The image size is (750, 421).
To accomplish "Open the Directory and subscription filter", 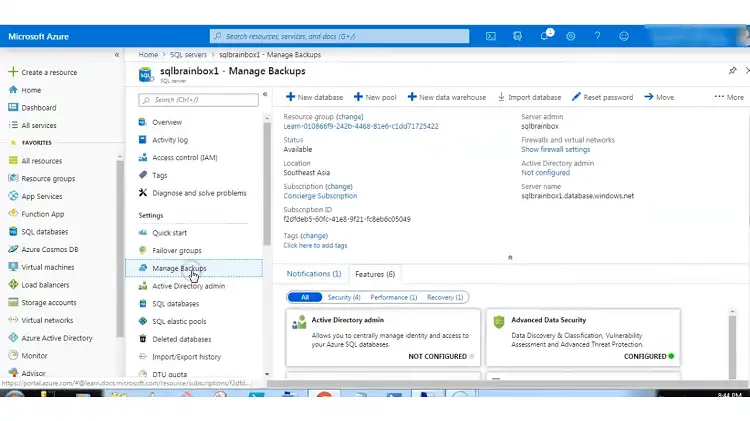I will (x=518, y=36).
